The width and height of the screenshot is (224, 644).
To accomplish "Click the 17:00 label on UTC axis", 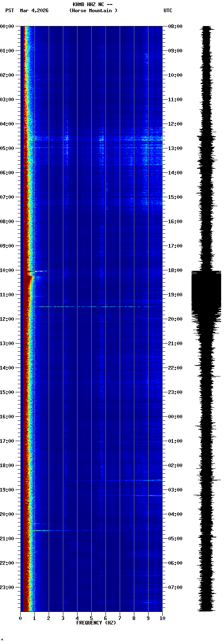I will click(x=175, y=246).
